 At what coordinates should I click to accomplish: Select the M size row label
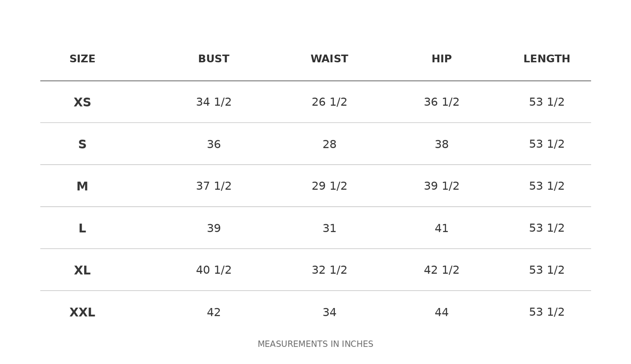[82, 186]
